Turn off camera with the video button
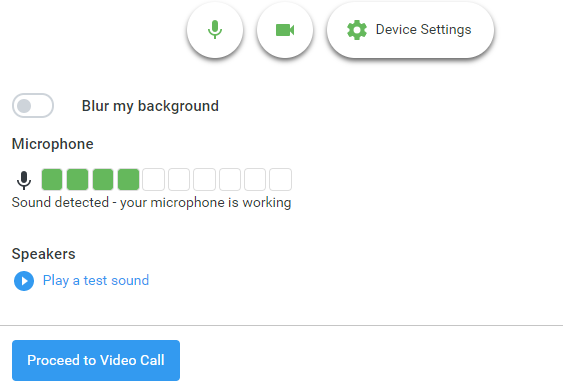 (x=285, y=30)
